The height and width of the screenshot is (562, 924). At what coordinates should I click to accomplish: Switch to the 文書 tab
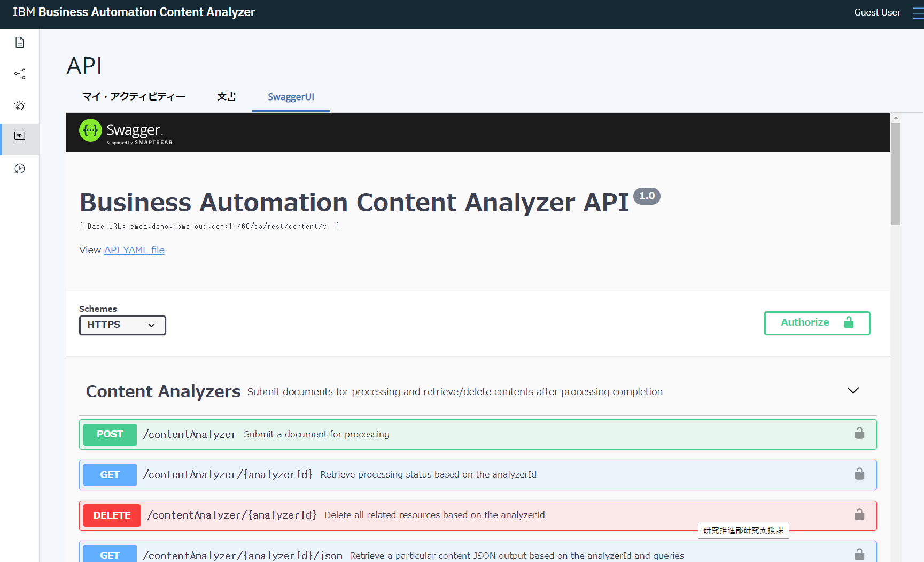tap(227, 97)
